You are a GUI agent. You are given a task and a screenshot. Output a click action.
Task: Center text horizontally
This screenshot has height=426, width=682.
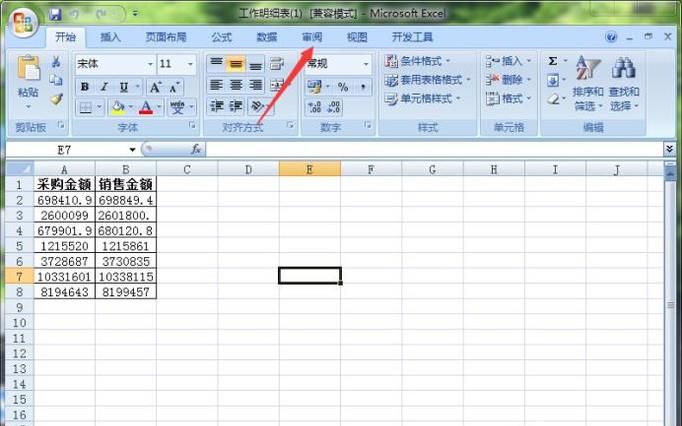236,85
